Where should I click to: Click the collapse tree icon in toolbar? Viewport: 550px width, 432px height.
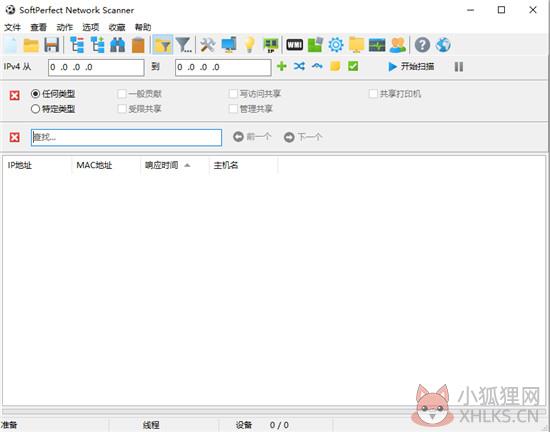tap(77, 45)
